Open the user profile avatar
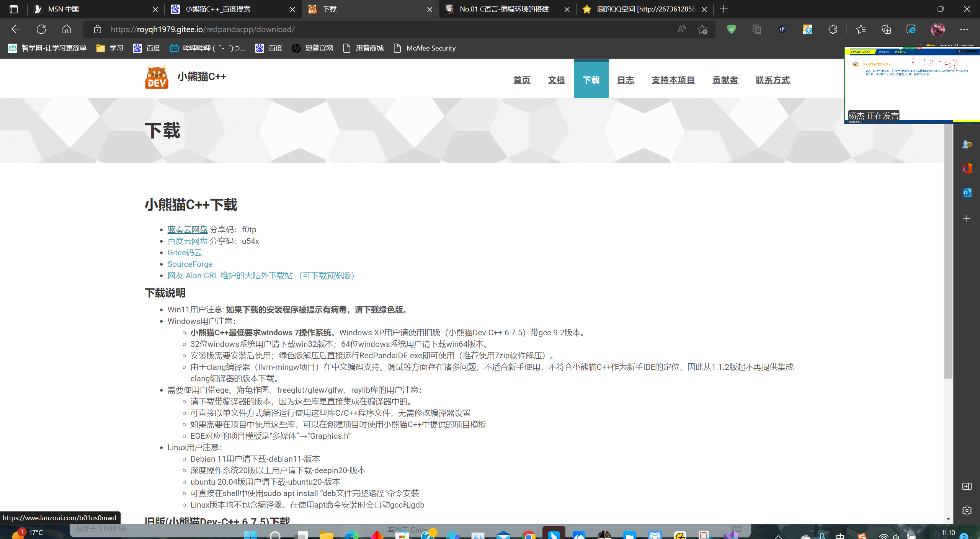 (x=938, y=29)
